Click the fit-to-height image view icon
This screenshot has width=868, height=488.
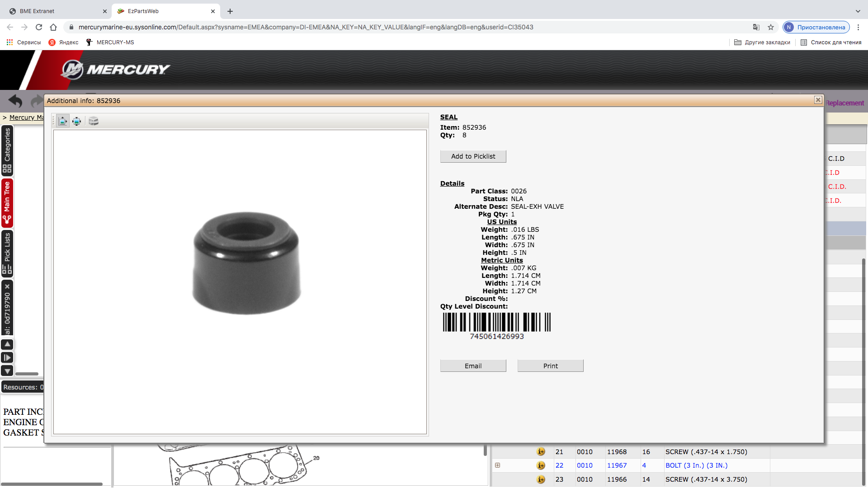point(63,121)
